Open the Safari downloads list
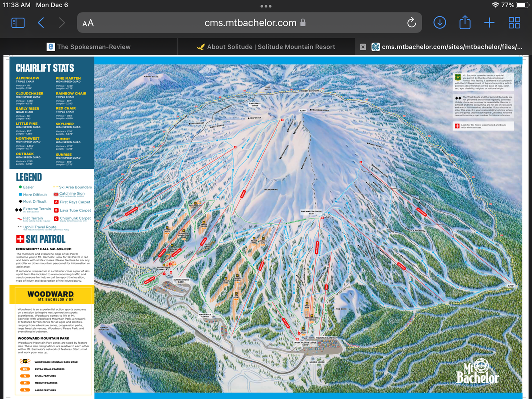 [440, 23]
